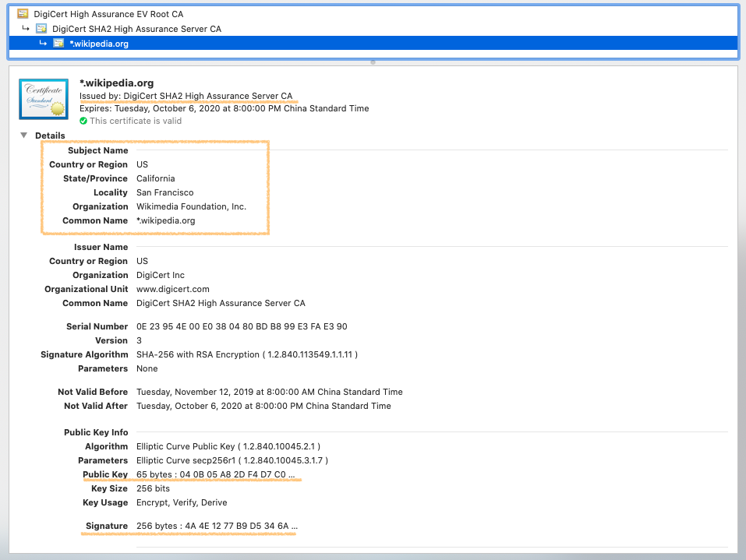Click the DigiCert SHA2 High Assurance Server CA icon

click(x=41, y=29)
